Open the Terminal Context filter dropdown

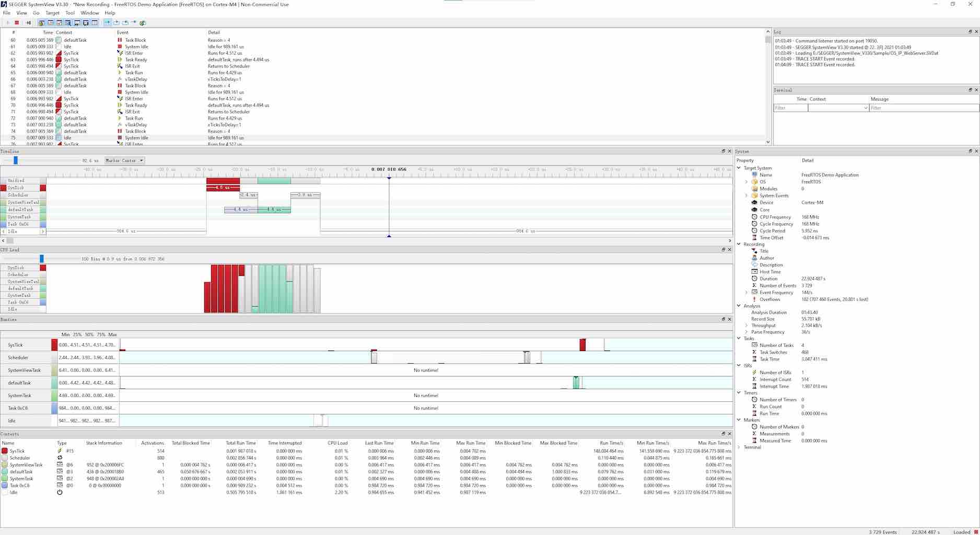click(x=838, y=108)
